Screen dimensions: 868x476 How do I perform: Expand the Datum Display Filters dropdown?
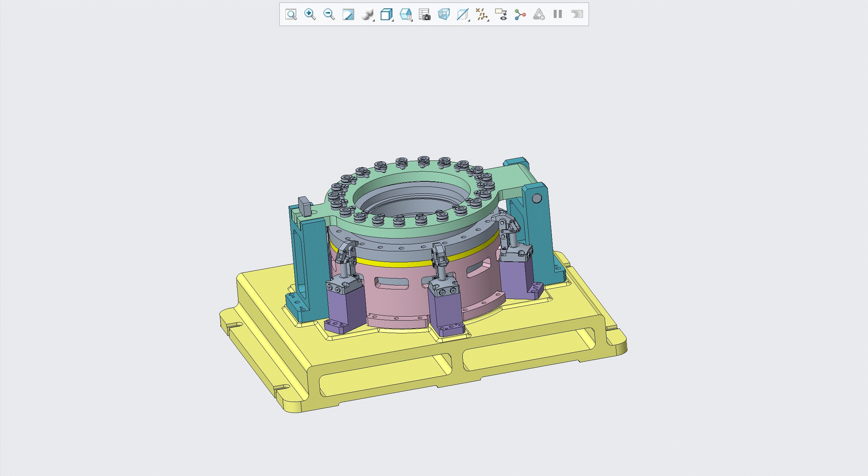tap(482, 15)
